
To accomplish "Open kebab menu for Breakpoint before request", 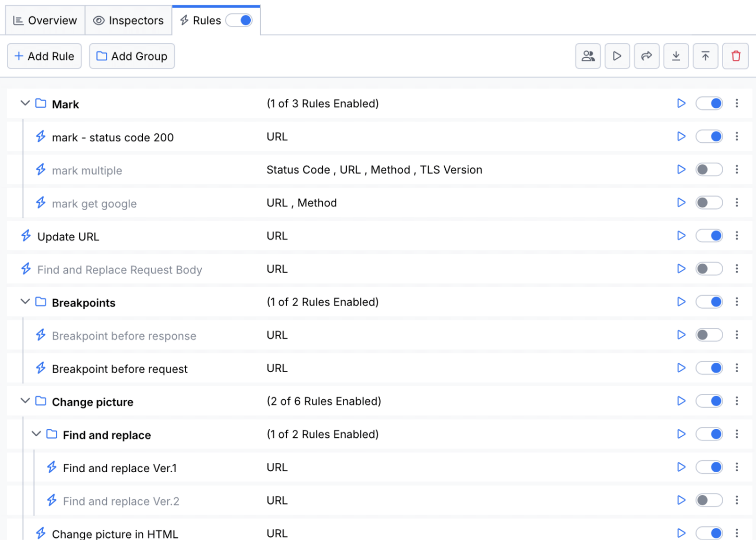I will pyautogui.click(x=737, y=368).
